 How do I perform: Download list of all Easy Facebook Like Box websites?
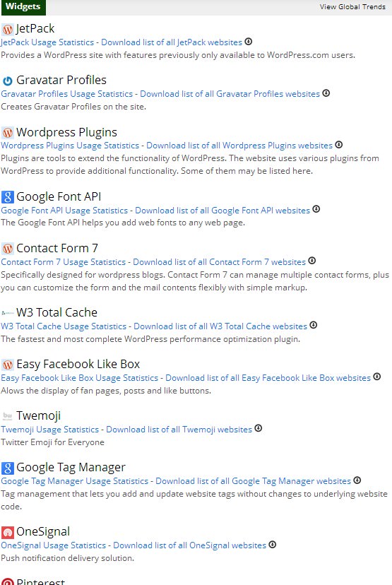(268, 377)
